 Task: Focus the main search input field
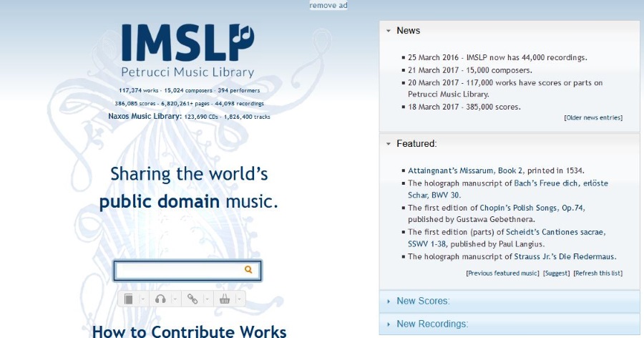click(187, 270)
